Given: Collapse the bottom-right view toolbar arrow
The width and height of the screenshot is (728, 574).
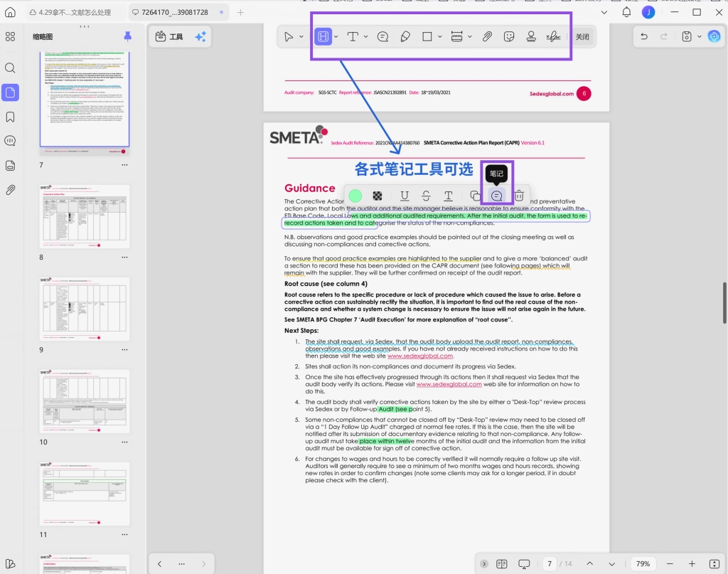Looking at the screenshot, I should [x=483, y=564].
